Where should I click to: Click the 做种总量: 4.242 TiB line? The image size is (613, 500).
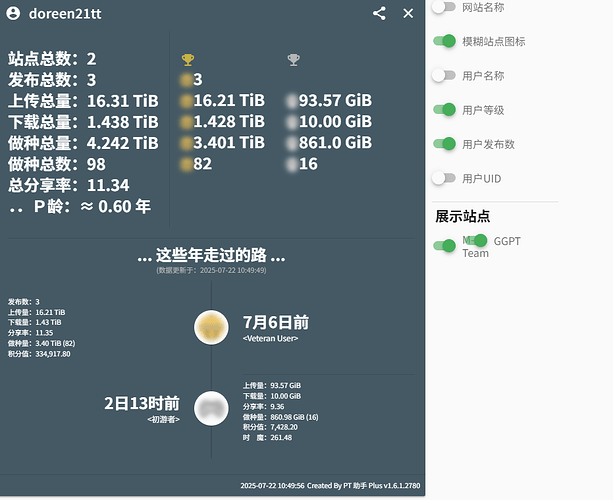tap(83, 143)
